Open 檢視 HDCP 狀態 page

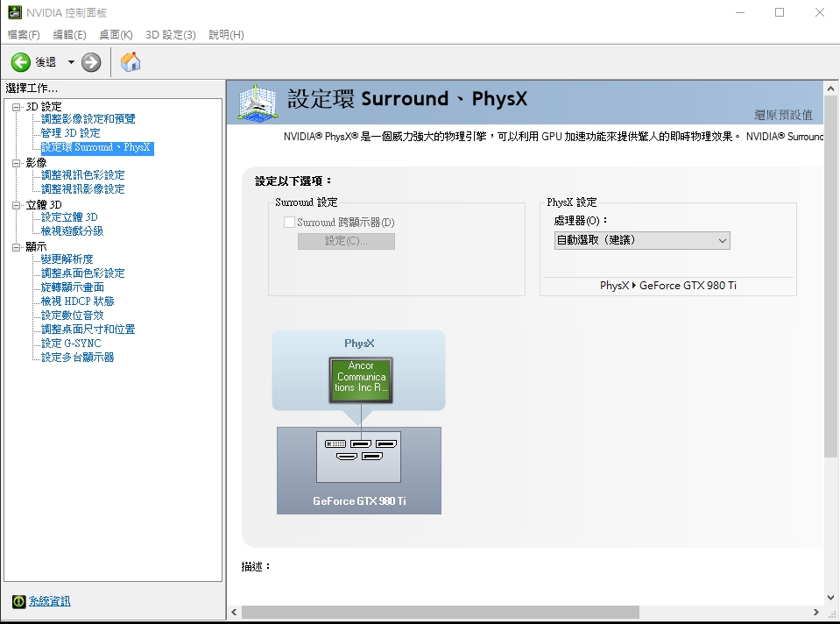pos(78,301)
